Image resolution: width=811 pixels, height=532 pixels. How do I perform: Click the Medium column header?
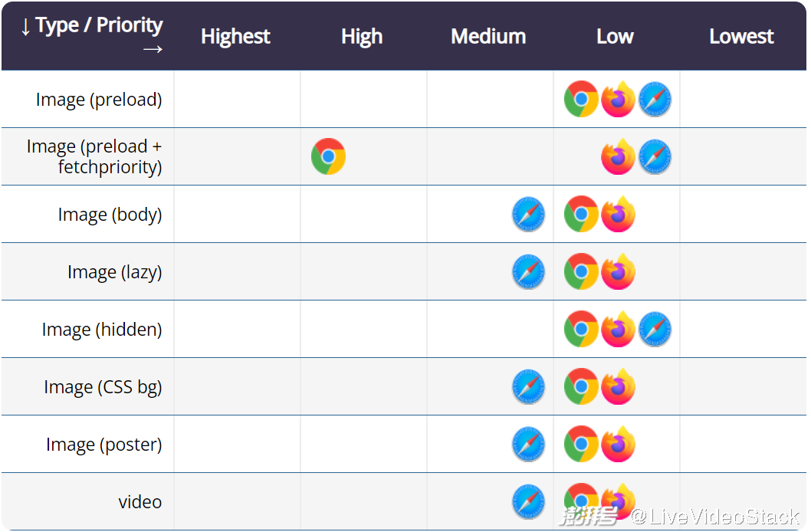pyautogui.click(x=488, y=37)
